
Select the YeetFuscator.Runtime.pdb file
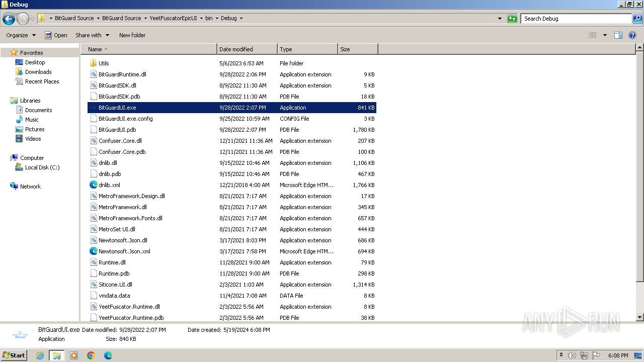[232, 318]
